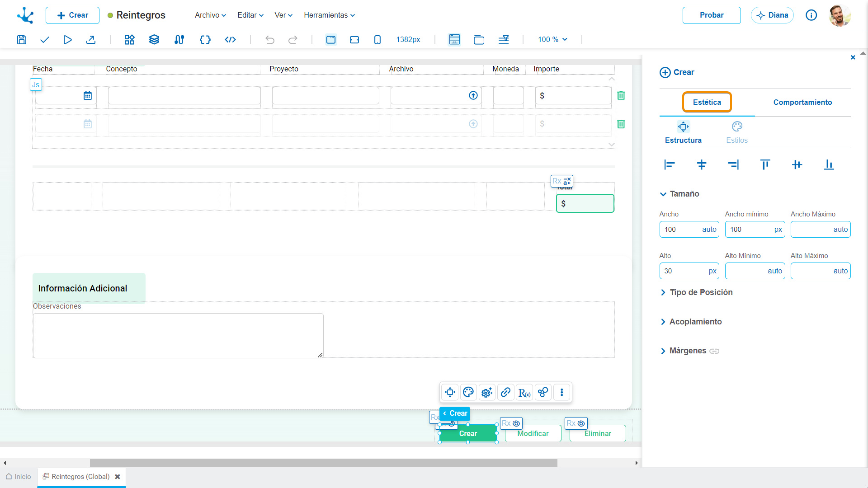This screenshot has width=868, height=488.
Task: Click the Probar button
Action: 712,15
